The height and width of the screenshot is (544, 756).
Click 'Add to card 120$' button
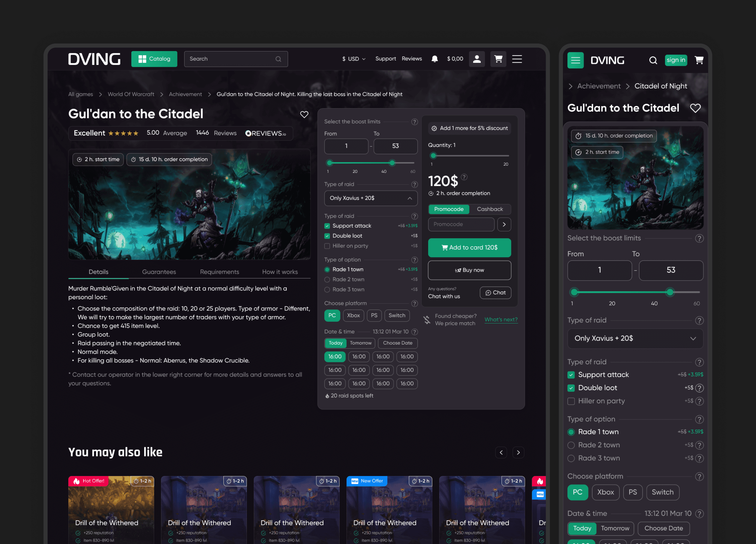pyautogui.click(x=469, y=248)
